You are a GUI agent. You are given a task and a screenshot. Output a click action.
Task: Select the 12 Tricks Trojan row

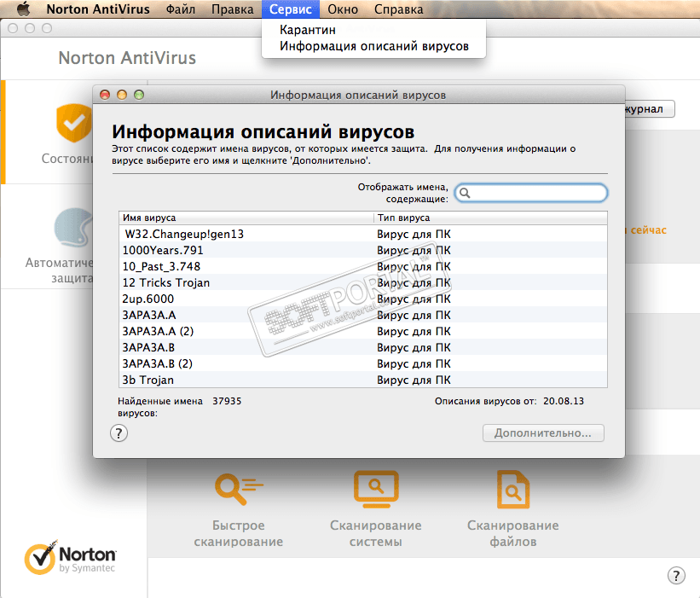click(x=363, y=282)
